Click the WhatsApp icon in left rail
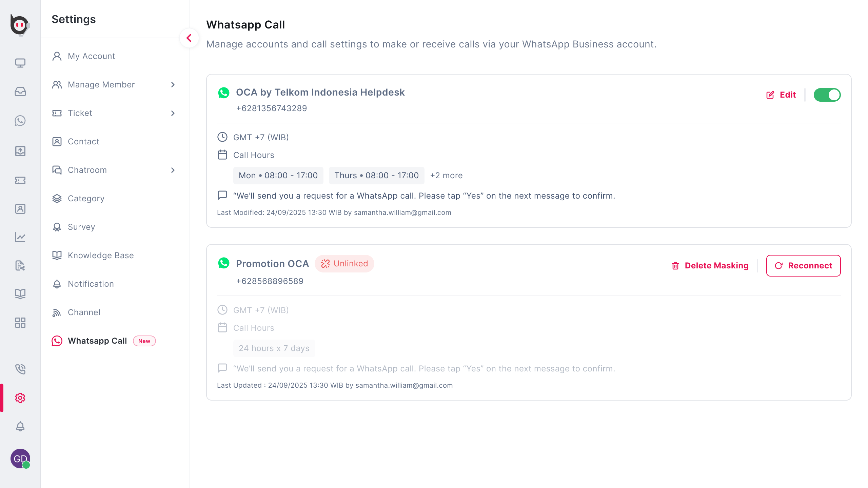Image resolution: width=868 pixels, height=488 pixels. (20, 121)
